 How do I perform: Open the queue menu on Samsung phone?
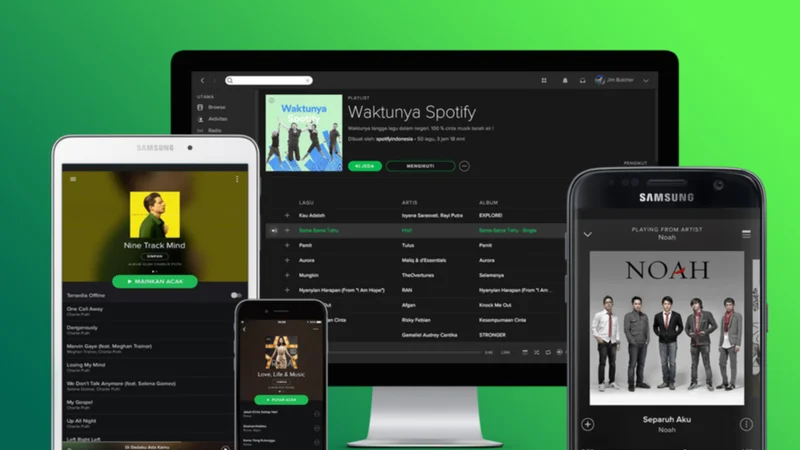point(746,234)
